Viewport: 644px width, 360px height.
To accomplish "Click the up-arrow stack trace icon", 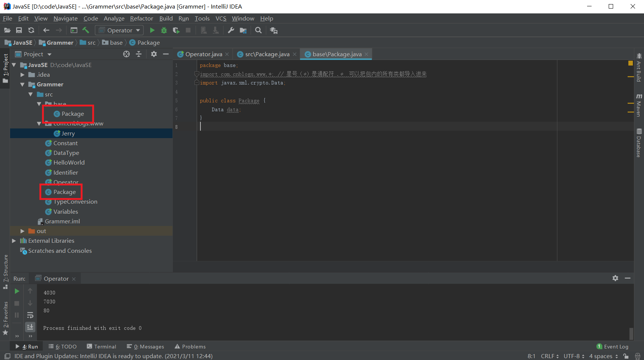I will pyautogui.click(x=30, y=291).
